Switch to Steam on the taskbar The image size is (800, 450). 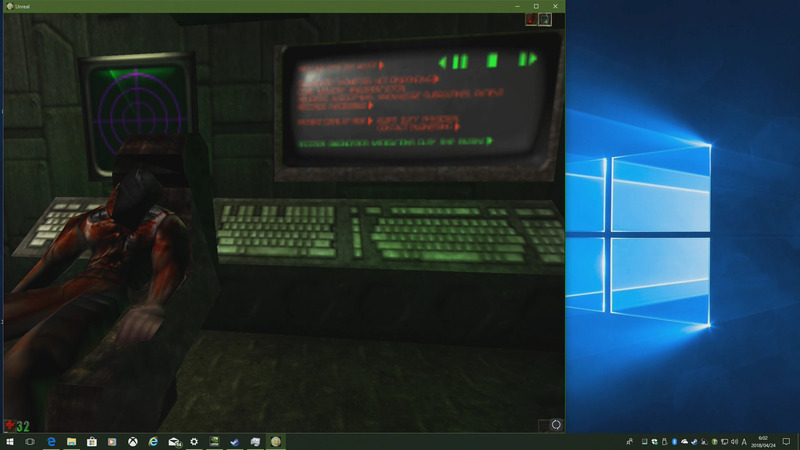pyautogui.click(x=235, y=442)
